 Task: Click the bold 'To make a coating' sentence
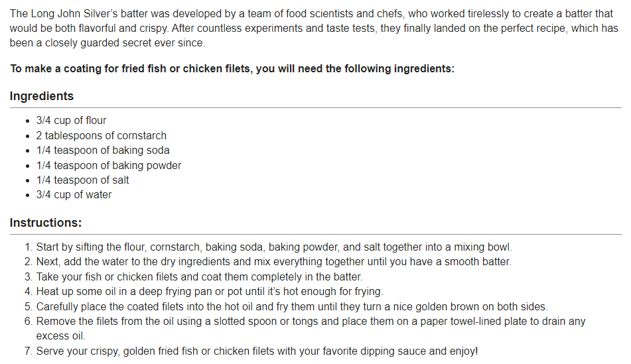point(232,69)
